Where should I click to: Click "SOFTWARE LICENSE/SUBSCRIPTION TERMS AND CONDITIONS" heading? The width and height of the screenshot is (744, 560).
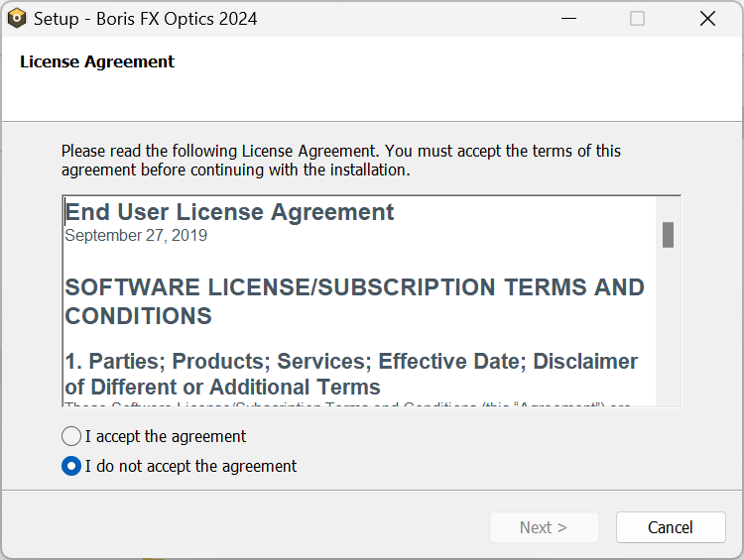click(354, 301)
